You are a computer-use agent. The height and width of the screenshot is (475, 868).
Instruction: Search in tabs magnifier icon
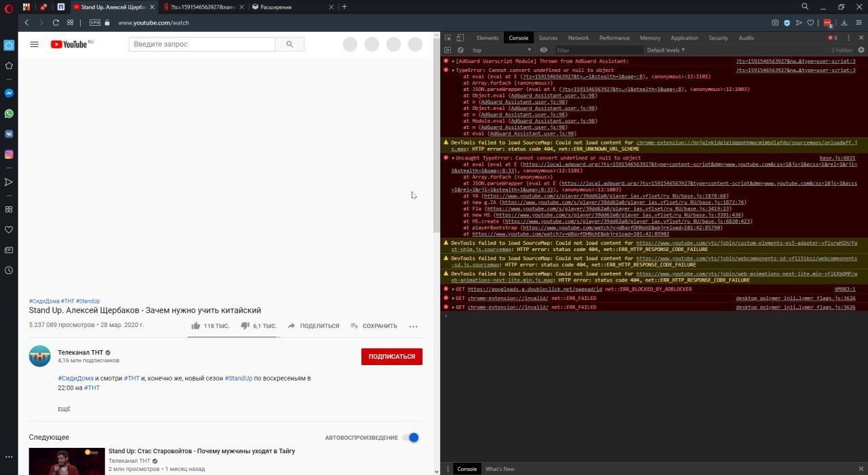click(x=805, y=7)
